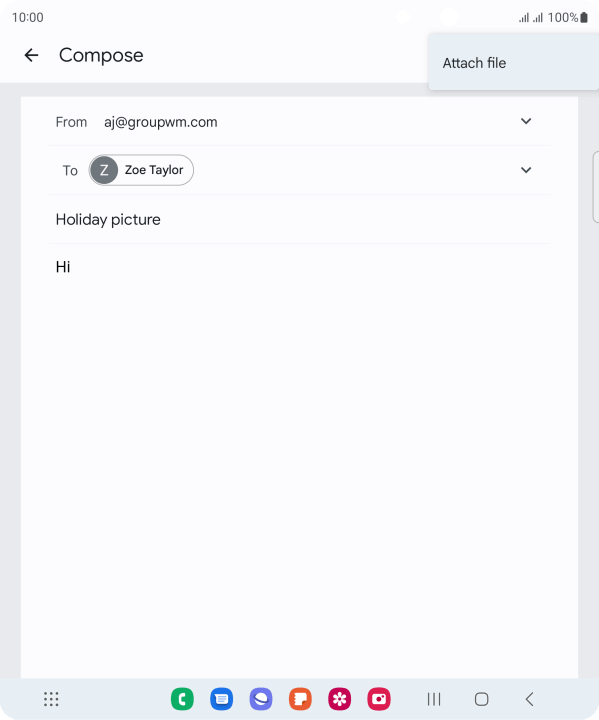599x720 pixels.
Task: Expand the From account dropdown
Action: [x=526, y=121]
